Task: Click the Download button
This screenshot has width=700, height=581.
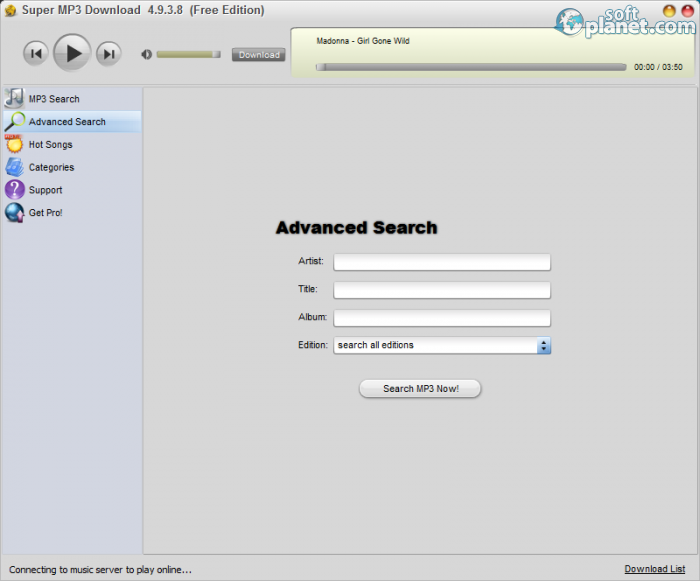Action: (x=258, y=55)
